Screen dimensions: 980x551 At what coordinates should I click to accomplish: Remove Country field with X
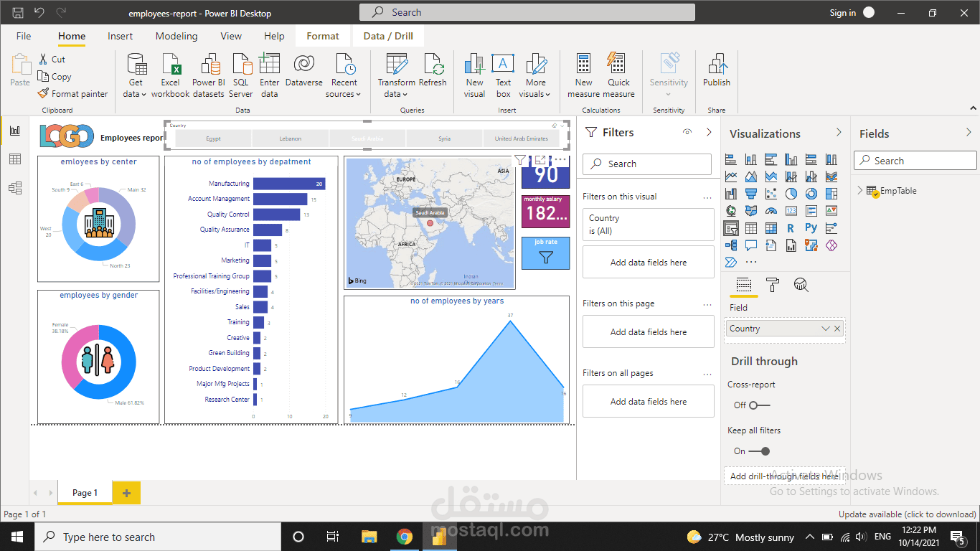(x=837, y=329)
